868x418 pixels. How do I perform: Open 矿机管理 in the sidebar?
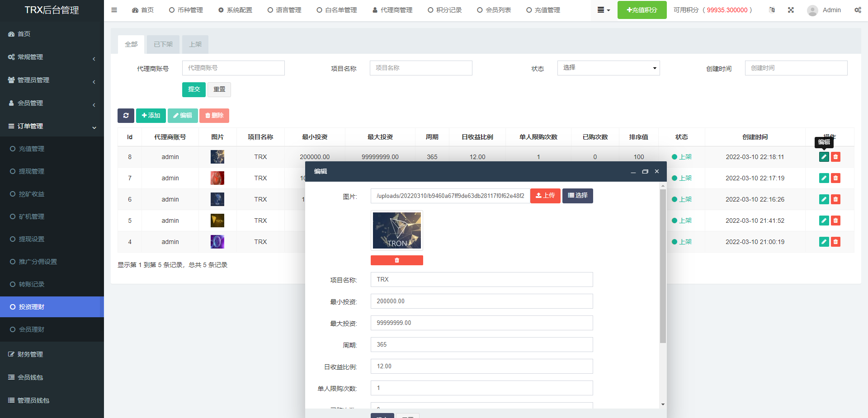click(32, 216)
